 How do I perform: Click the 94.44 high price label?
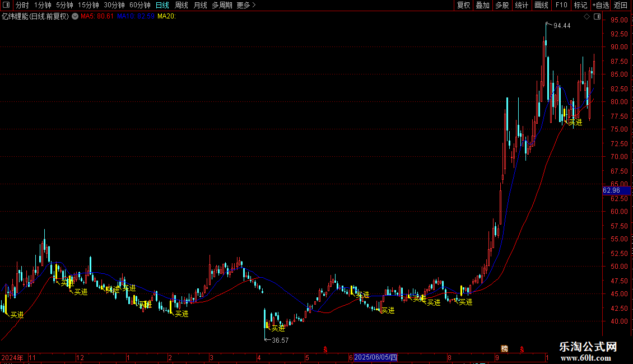(562, 26)
